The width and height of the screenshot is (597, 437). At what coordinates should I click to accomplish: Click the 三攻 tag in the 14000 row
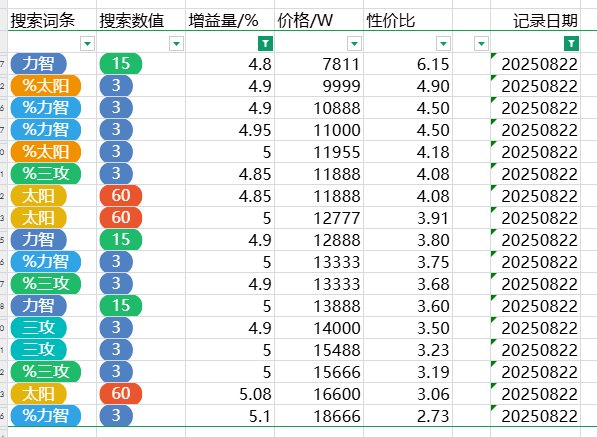tap(38, 328)
